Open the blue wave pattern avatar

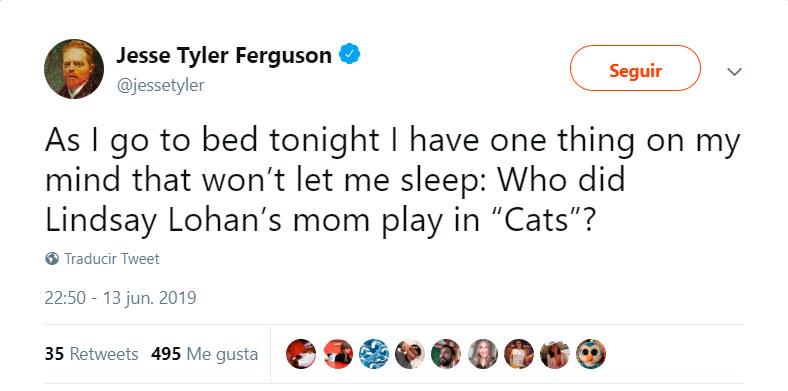tap(374, 354)
